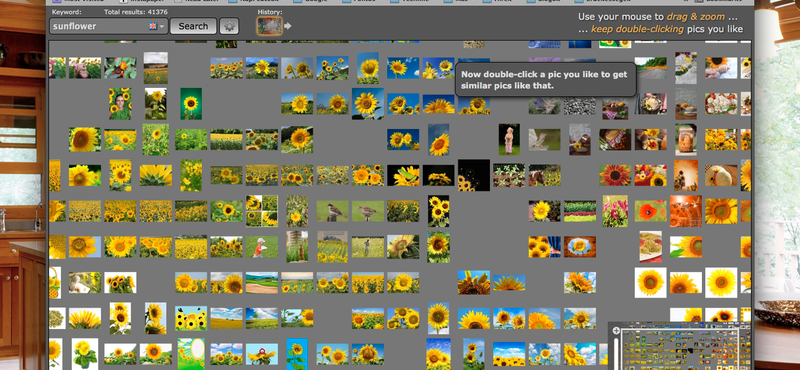Select the brown horse thumbnail

point(544,175)
